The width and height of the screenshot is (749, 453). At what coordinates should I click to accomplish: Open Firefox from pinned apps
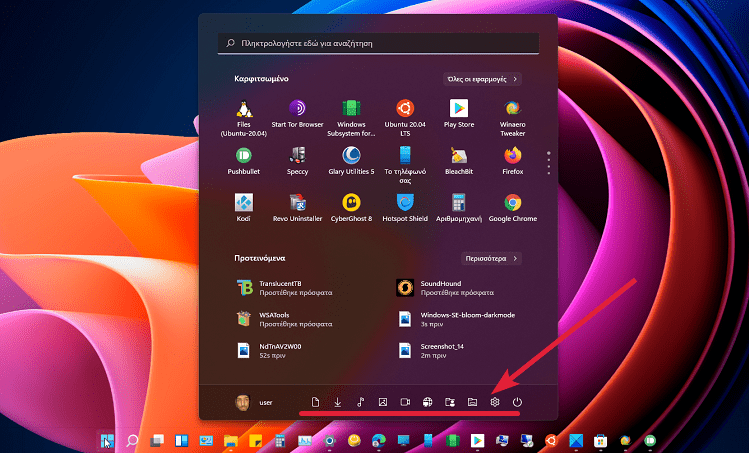(513, 161)
